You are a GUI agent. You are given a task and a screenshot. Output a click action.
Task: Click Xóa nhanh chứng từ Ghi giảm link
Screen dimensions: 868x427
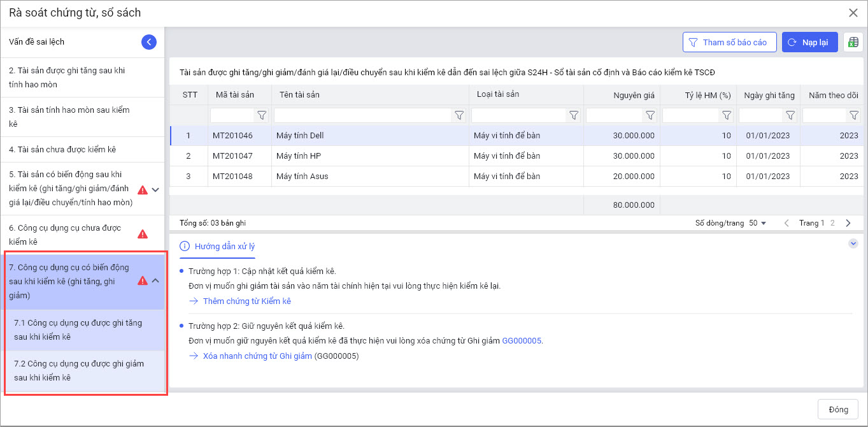tap(257, 356)
